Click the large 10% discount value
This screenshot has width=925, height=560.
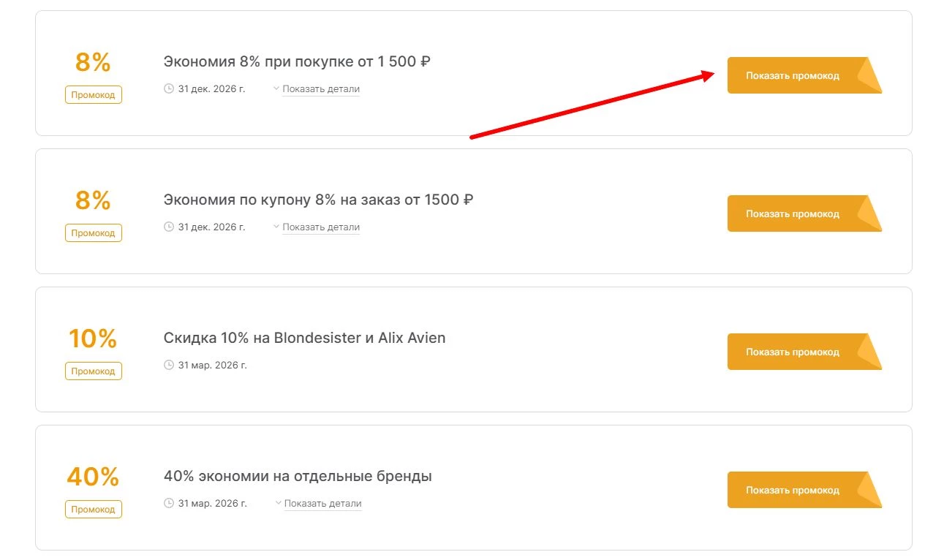point(93,339)
